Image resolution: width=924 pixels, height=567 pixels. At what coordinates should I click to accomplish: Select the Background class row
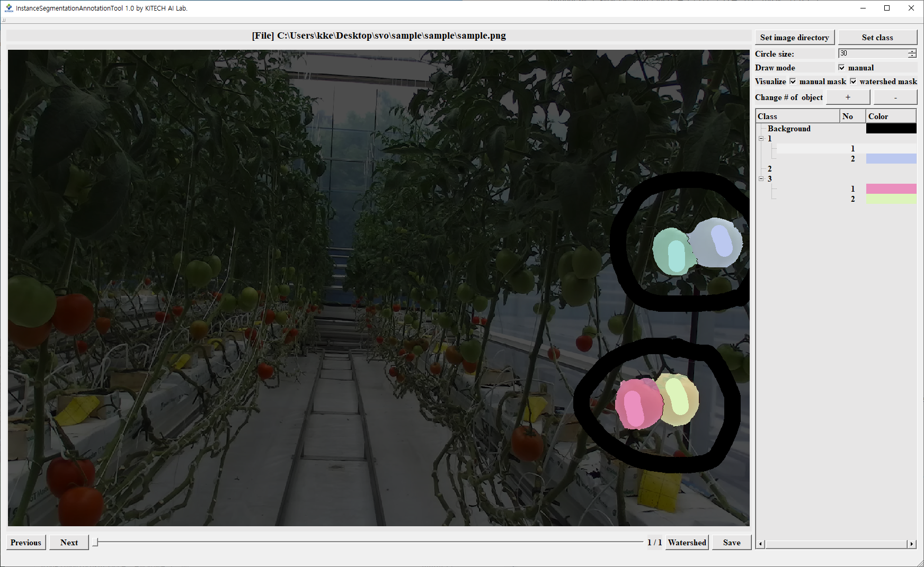point(789,129)
